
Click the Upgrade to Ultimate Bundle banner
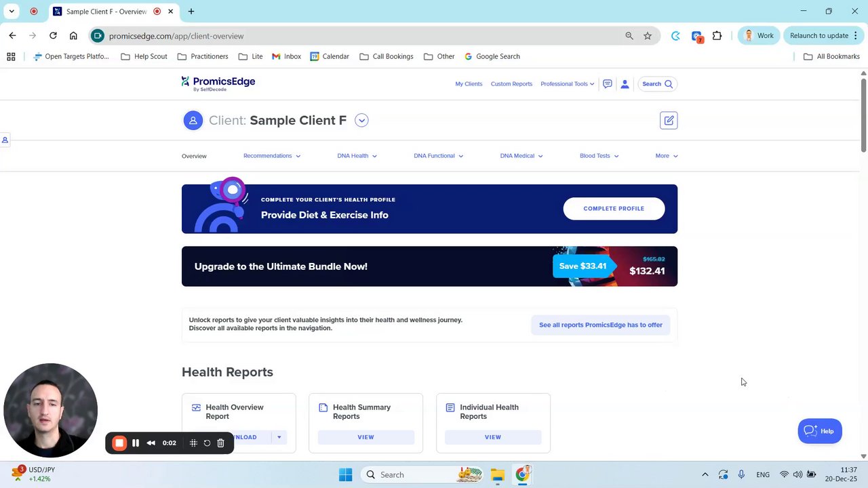click(x=429, y=266)
